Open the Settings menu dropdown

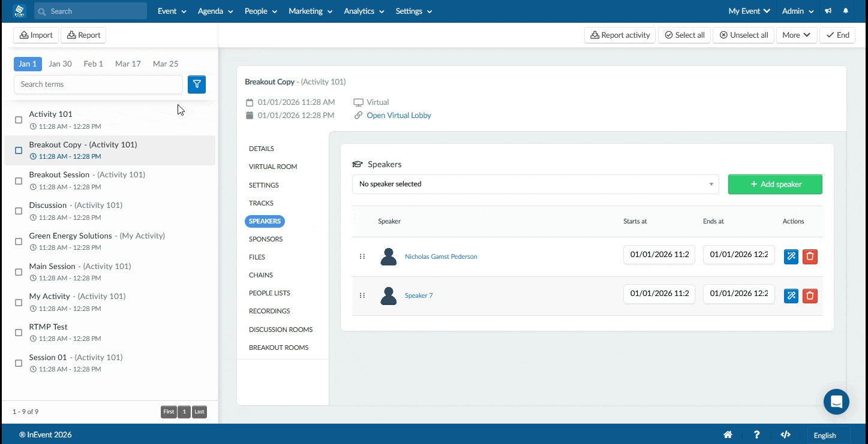pos(413,11)
